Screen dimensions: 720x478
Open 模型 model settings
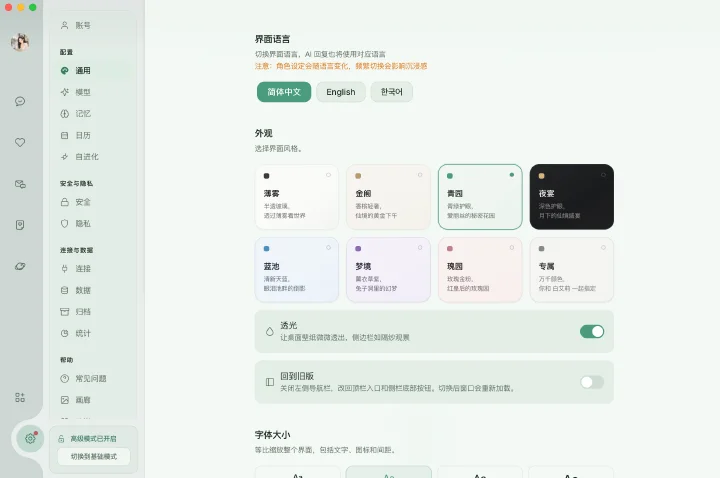94,92
